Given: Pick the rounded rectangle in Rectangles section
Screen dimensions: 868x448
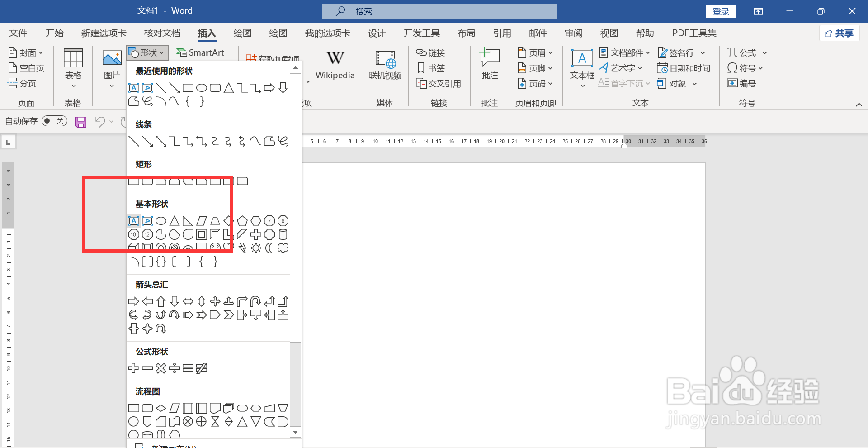Looking at the screenshot, I should pos(147,181).
